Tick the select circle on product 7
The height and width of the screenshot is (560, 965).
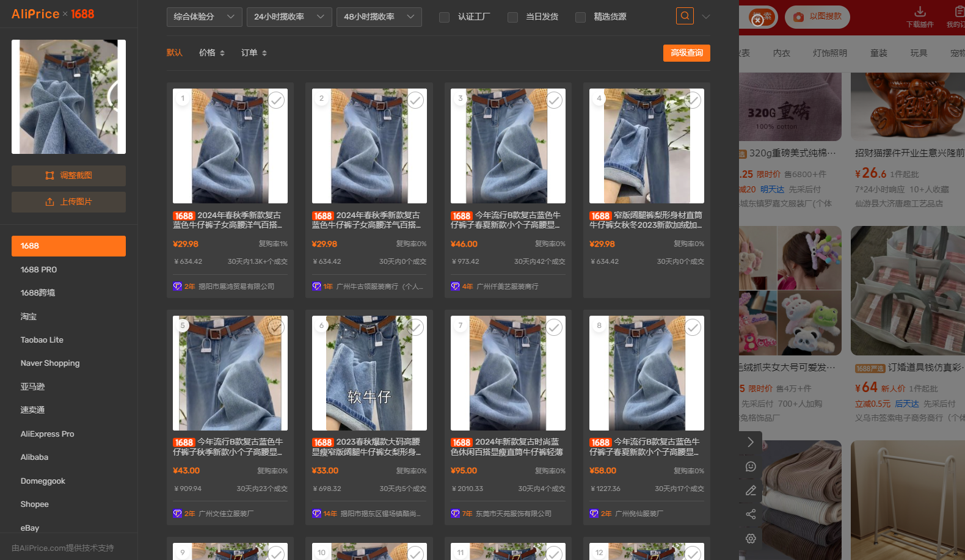click(554, 327)
